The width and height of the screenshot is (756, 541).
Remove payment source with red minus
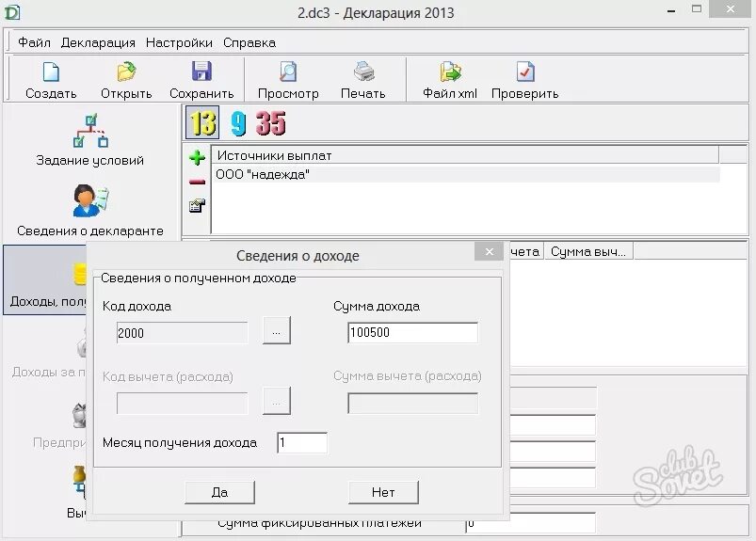coord(197,182)
